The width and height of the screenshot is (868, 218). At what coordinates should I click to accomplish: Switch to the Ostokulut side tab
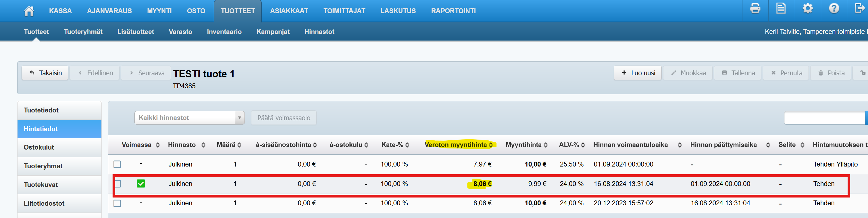[x=39, y=148]
